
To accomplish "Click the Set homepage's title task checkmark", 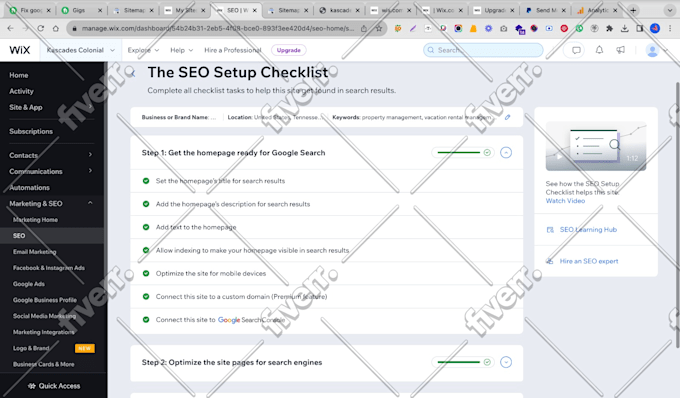I will 146,181.
